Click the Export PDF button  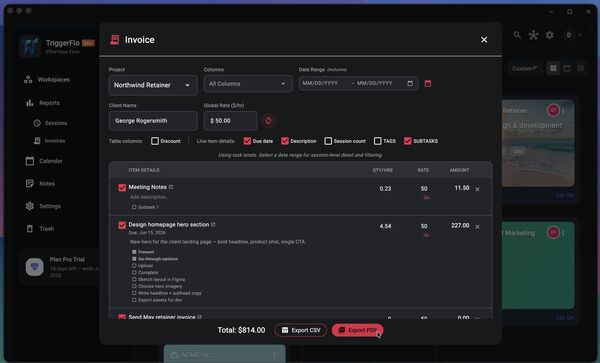tap(357, 330)
